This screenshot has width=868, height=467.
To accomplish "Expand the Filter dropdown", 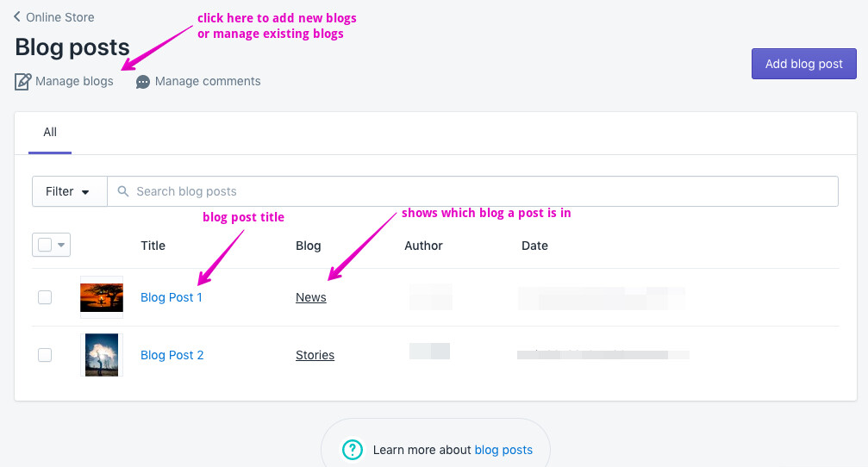I will tap(70, 191).
